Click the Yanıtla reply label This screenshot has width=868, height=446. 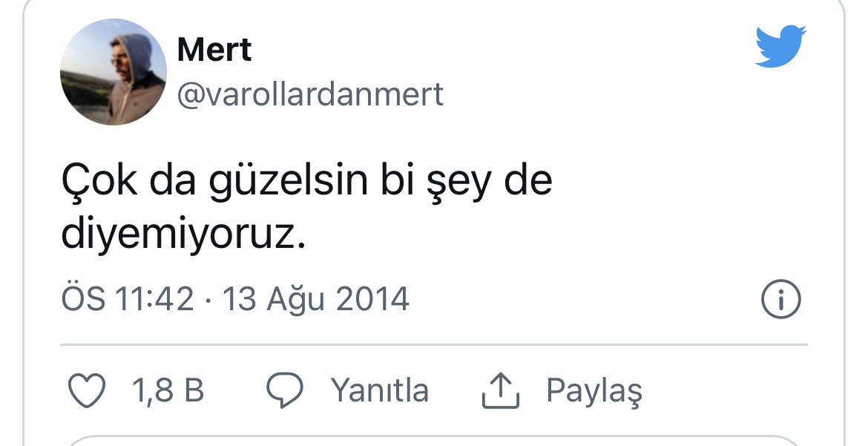pos(380,390)
